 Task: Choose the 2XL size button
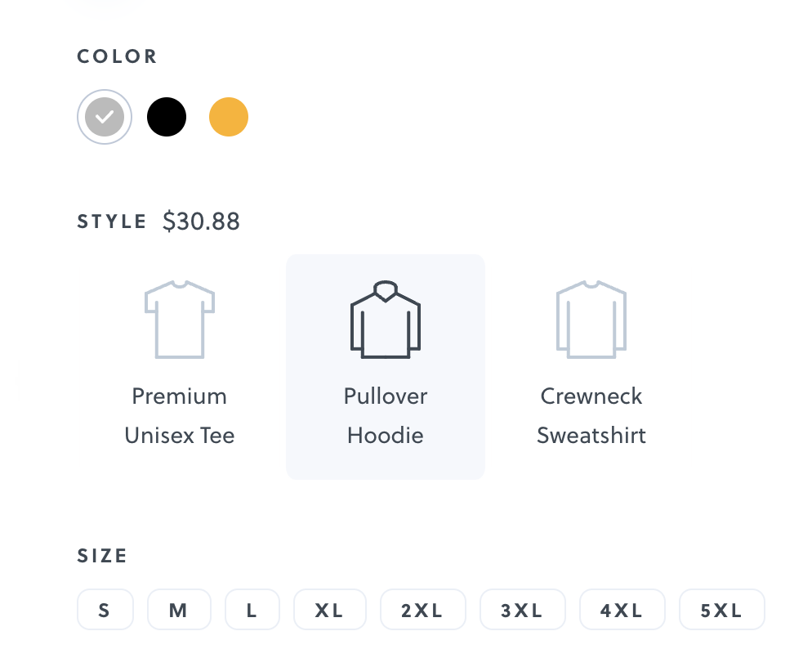point(422,610)
